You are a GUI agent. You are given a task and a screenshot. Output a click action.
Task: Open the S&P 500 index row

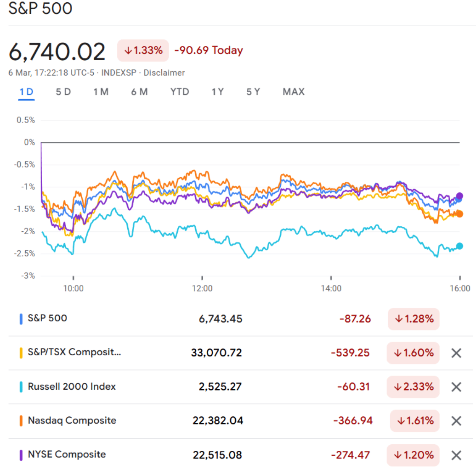[x=47, y=318]
